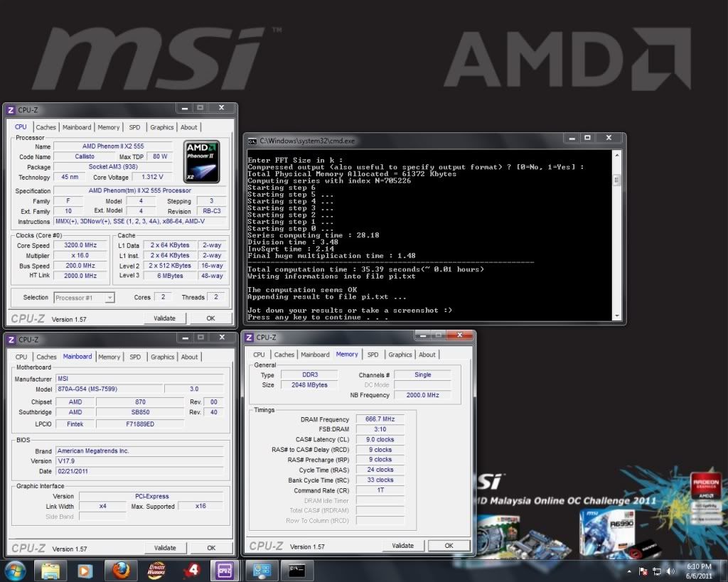Select Caches tab in the Processor info window
This screenshot has width=728, height=582.
pos(46,127)
